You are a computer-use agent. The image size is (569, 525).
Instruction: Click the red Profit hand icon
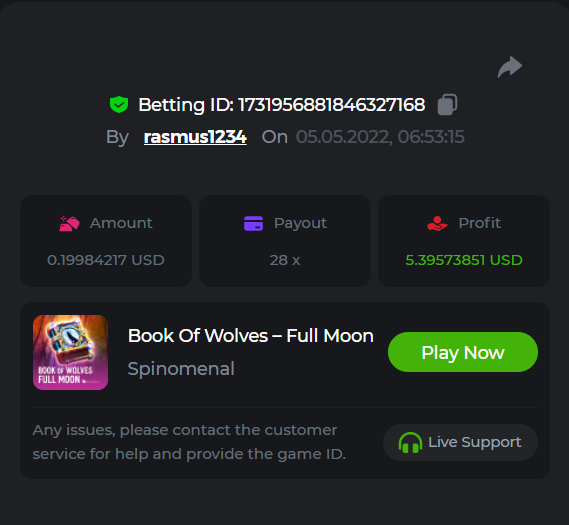[437, 223]
